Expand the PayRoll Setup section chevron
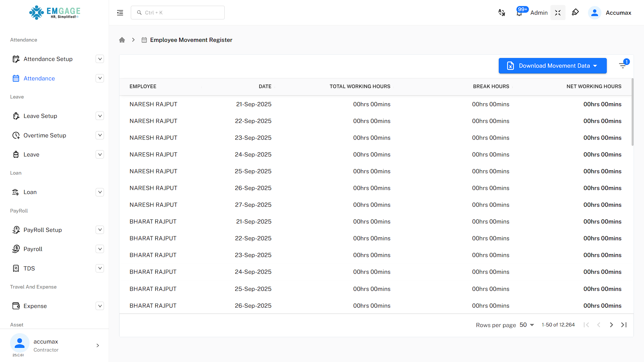 (x=100, y=230)
